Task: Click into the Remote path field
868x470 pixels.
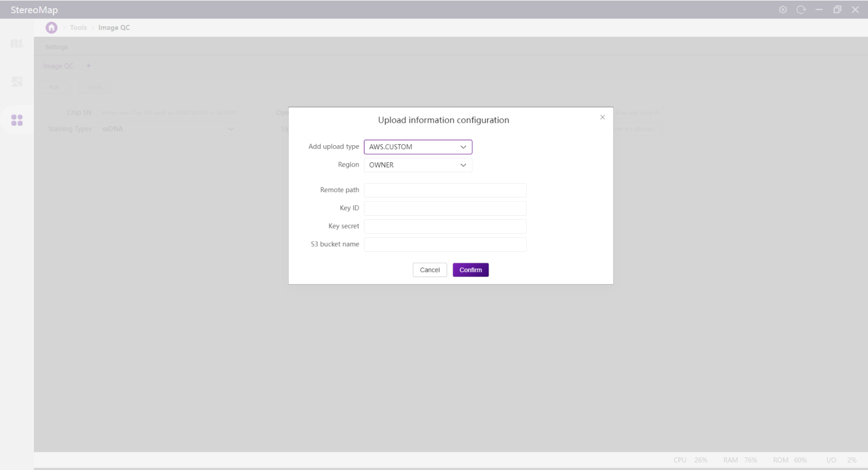Action: pos(445,190)
